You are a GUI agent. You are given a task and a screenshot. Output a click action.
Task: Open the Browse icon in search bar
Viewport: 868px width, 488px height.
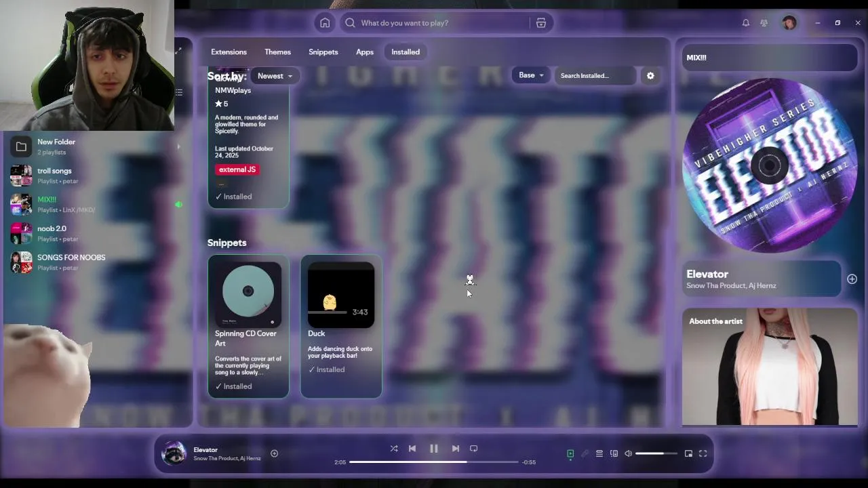coord(541,23)
